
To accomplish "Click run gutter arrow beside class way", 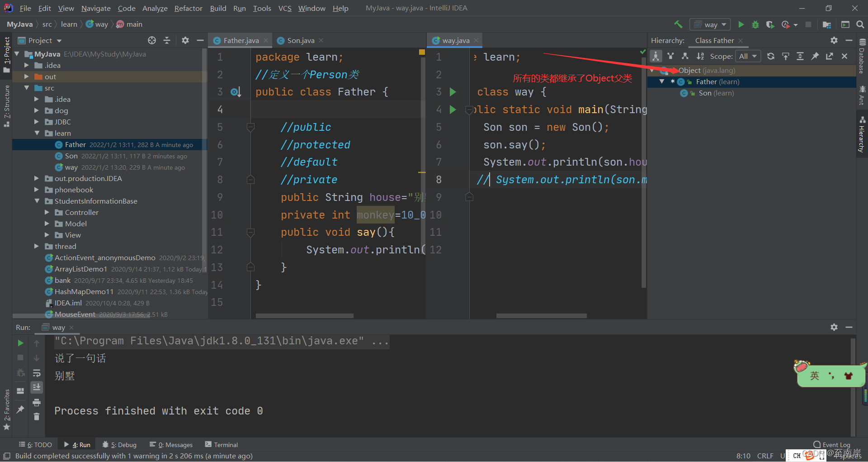I will (453, 92).
